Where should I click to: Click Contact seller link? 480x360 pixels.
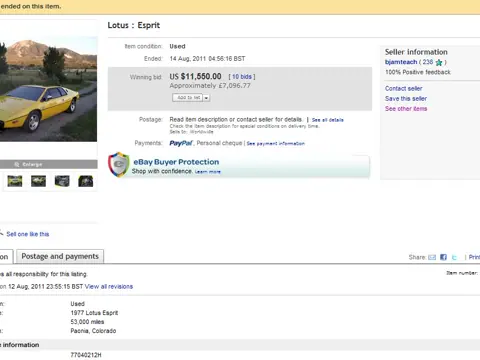tap(404, 88)
